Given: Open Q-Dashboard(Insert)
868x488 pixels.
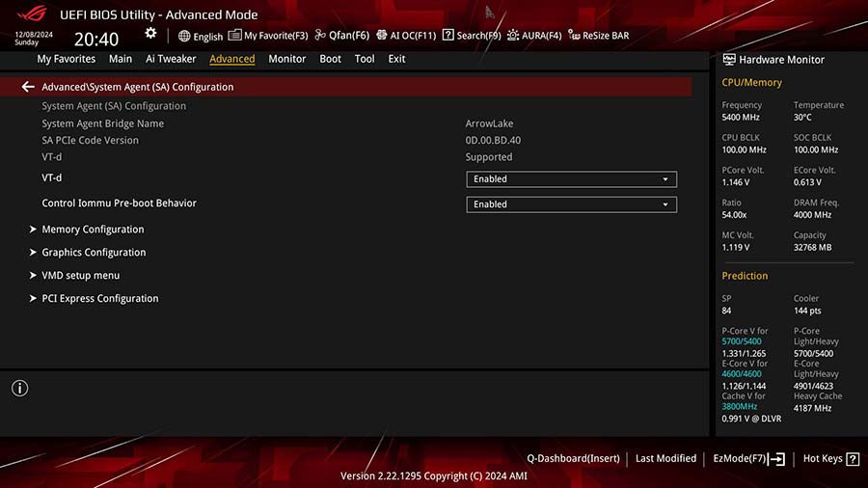Looking at the screenshot, I should click(x=573, y=459).
